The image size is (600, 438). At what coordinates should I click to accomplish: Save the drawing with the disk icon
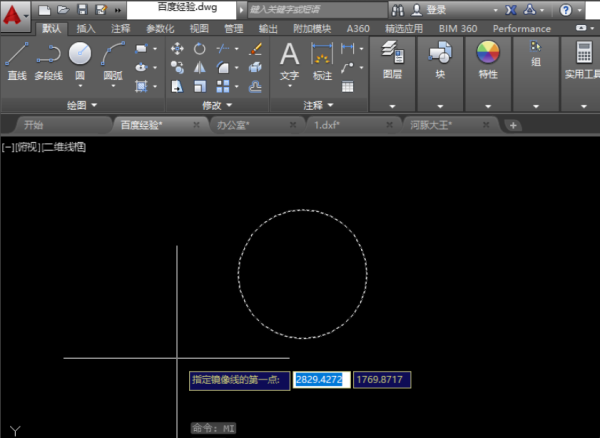pyautogui.click(x=82, y=10)
